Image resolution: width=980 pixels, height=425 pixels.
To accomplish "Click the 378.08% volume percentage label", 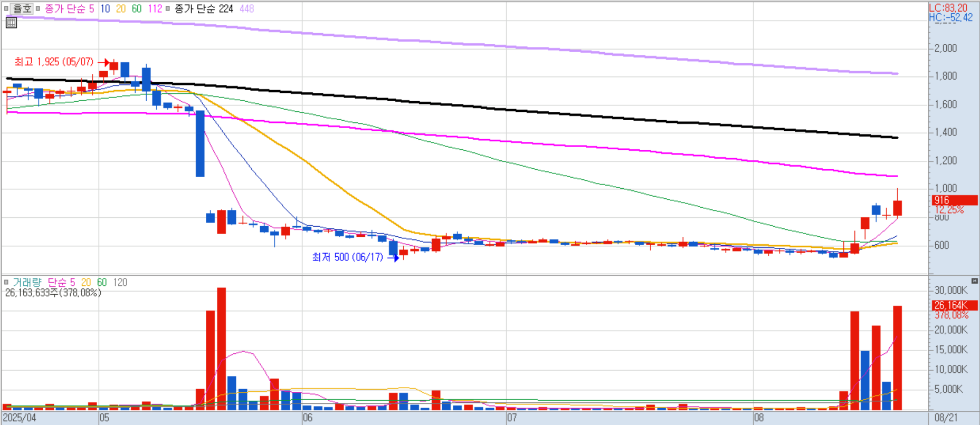I will (x=952, y=315).
